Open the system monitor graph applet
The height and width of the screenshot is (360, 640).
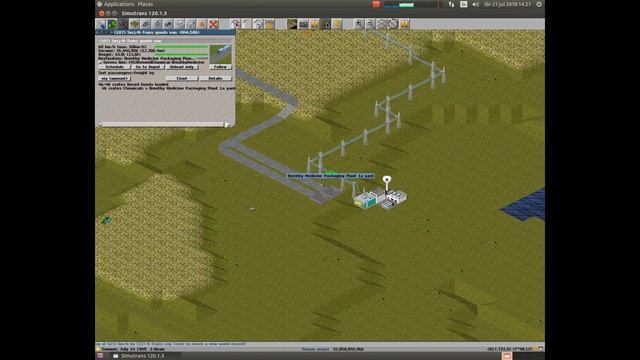412,4
